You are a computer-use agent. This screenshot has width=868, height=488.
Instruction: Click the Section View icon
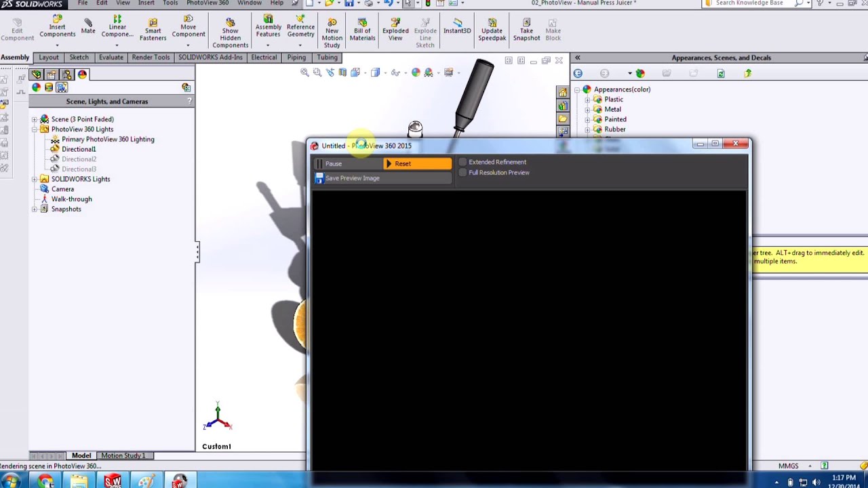[x=342, y=73]
